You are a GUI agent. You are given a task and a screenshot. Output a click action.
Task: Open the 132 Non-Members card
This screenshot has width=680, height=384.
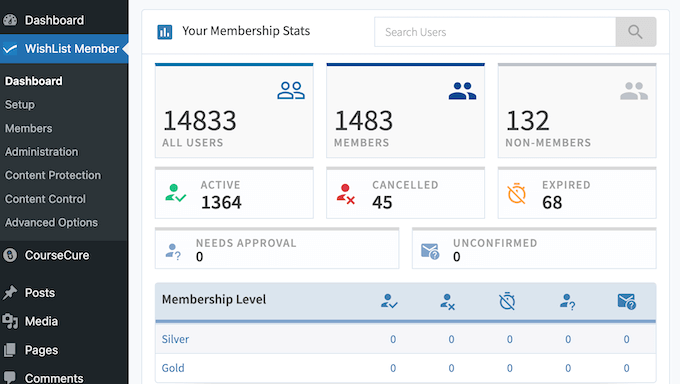[x=577, y=111]
